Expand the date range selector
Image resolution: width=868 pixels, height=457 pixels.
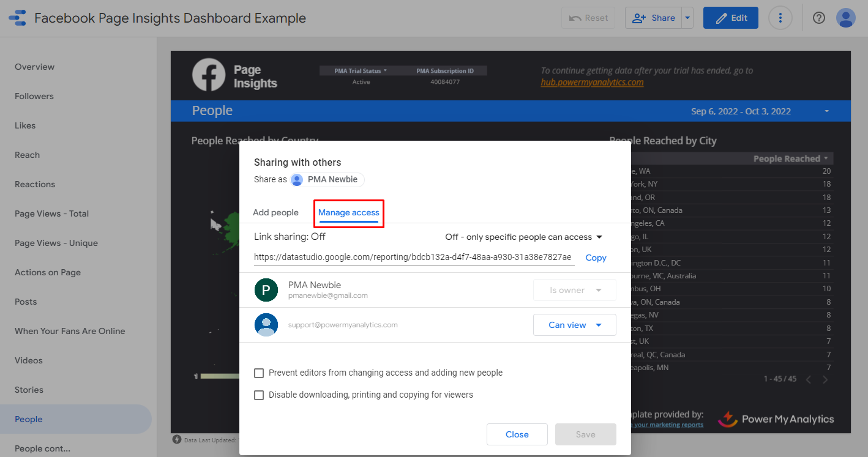click(826, 111)
